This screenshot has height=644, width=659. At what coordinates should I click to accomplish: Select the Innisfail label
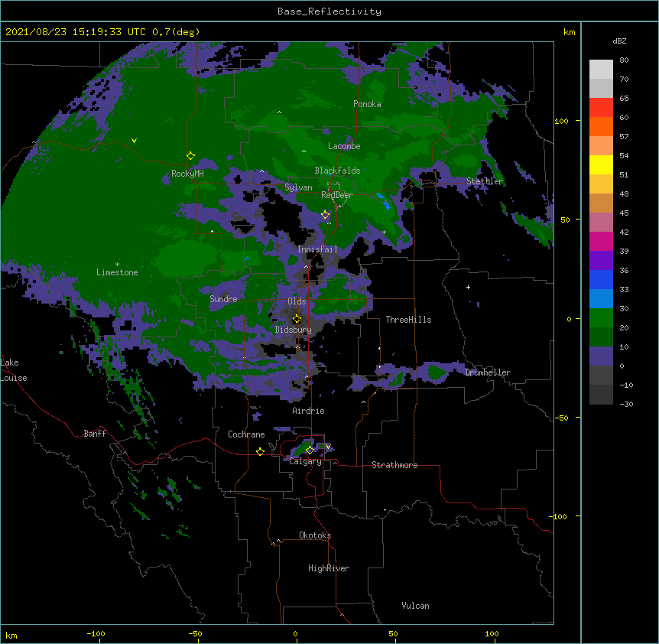coord(317,249)
